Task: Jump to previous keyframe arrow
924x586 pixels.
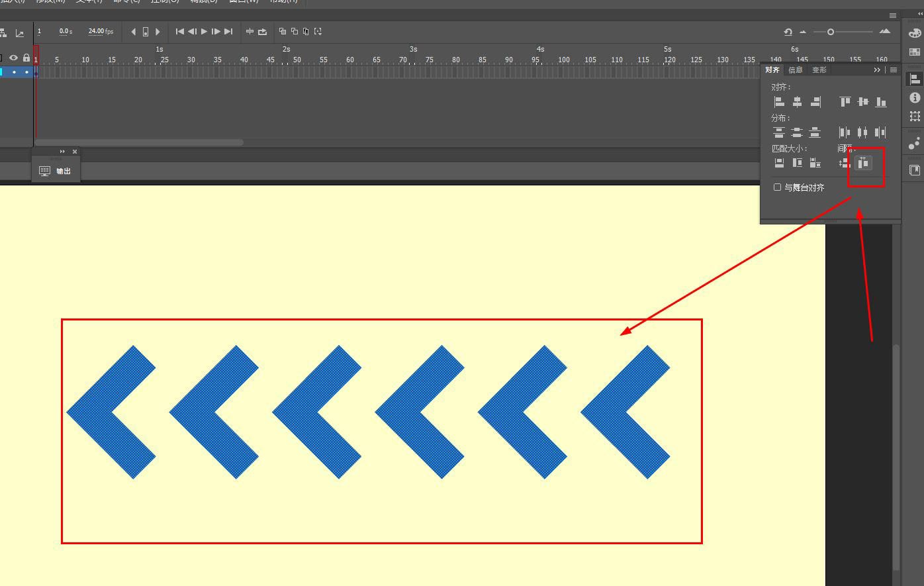Action: tap(134, 31)
